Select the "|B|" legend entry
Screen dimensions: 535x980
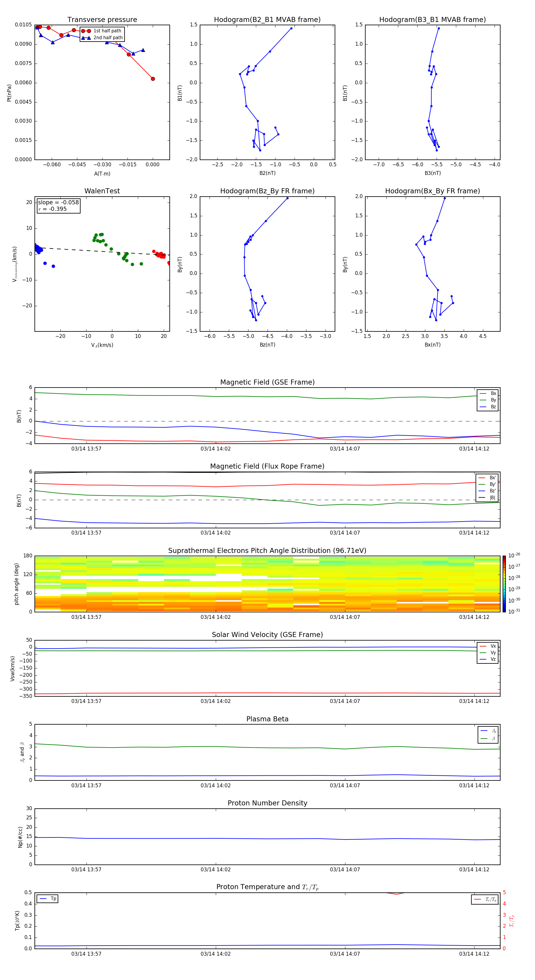click(487, 498)
